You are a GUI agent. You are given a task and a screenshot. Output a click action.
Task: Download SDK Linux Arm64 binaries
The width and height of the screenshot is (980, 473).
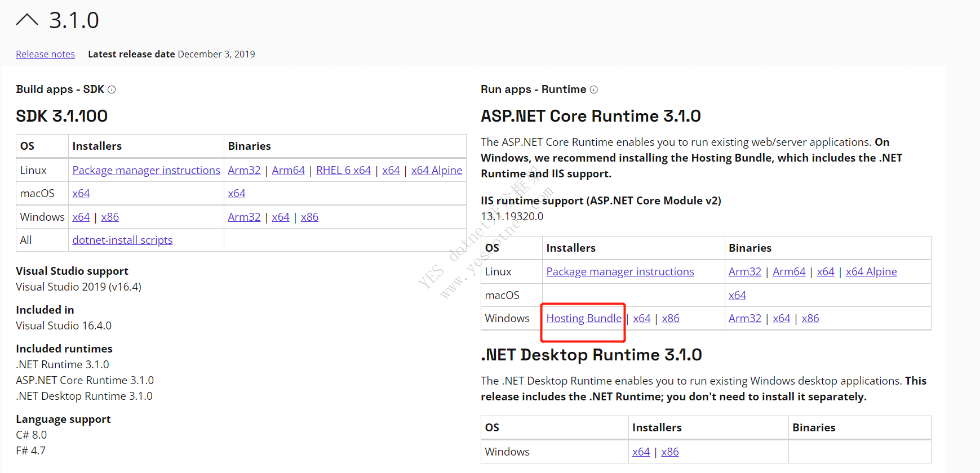[288, 170]
